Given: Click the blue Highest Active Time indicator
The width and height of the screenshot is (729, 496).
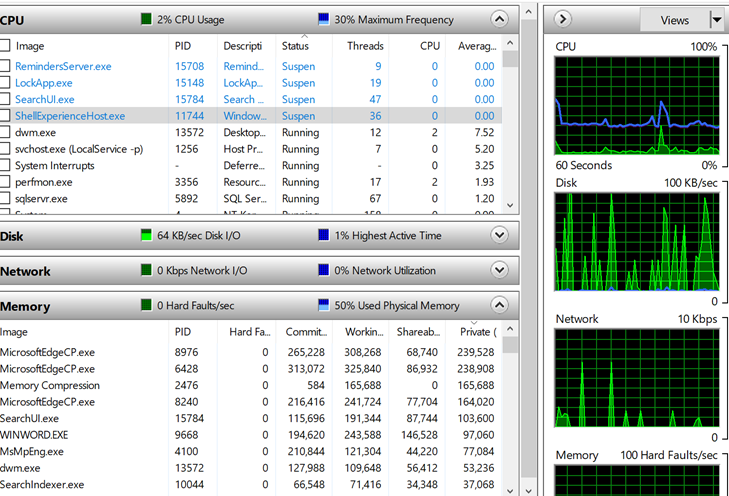Looking at the screenshot, I should pyautogui.click(x=324, y=235).
